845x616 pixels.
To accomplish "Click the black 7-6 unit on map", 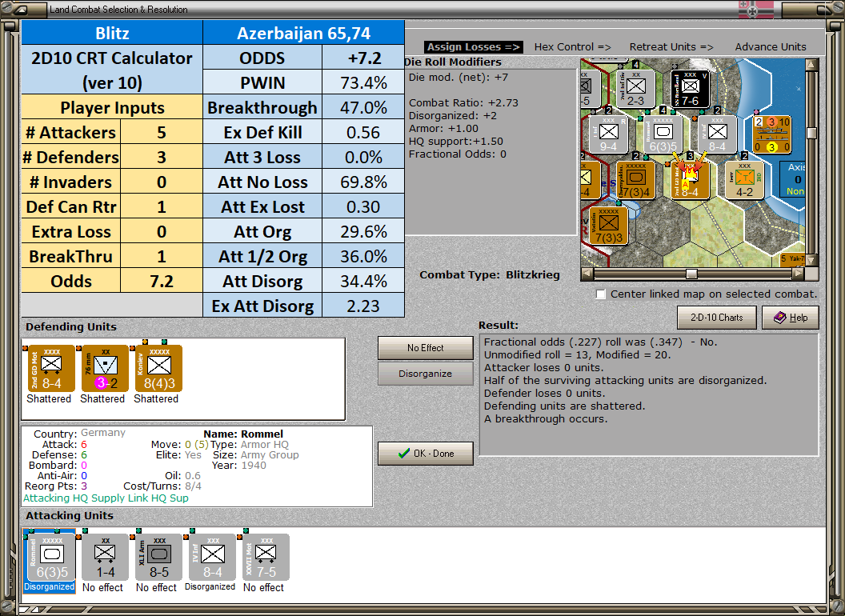I will (690, 88).
